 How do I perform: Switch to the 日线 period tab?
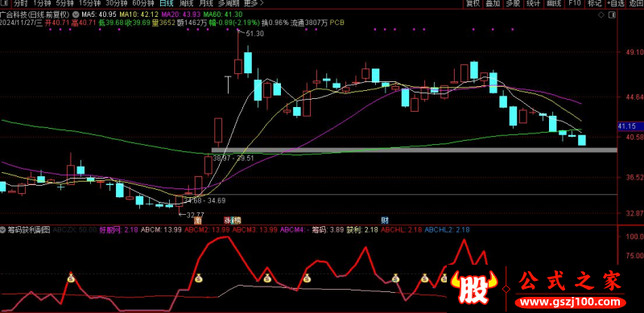(167, 4)
